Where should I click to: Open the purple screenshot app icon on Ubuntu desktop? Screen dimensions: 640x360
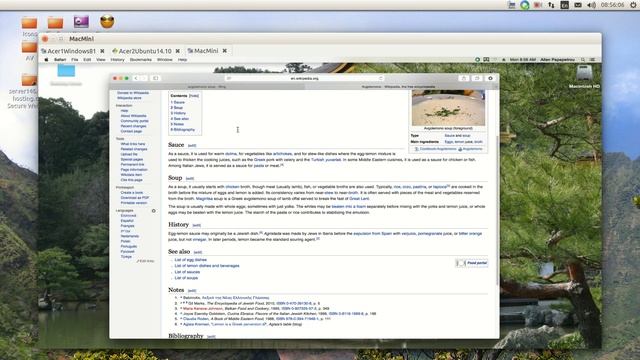tap(81, 22)
